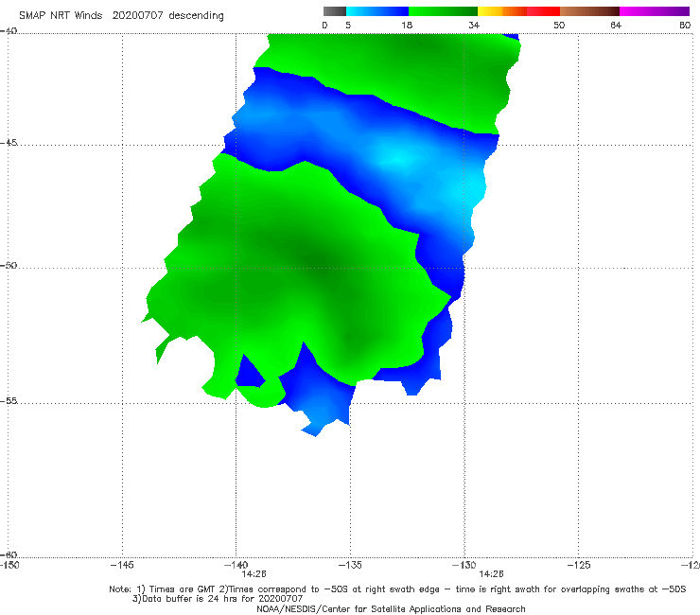Click the longitude label '-135'
This screenshot has width=700, height=615.
pos(350,565)
